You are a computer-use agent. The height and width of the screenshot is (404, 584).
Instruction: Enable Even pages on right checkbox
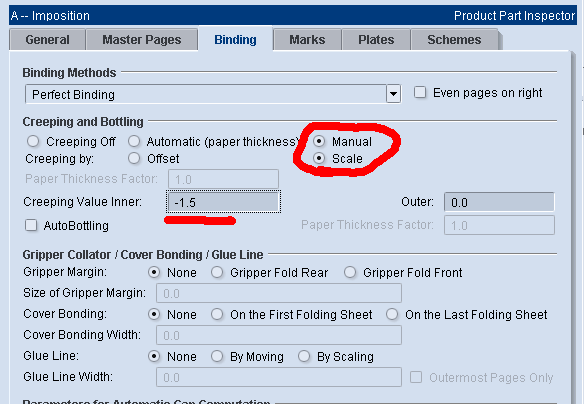click(420, 92)
